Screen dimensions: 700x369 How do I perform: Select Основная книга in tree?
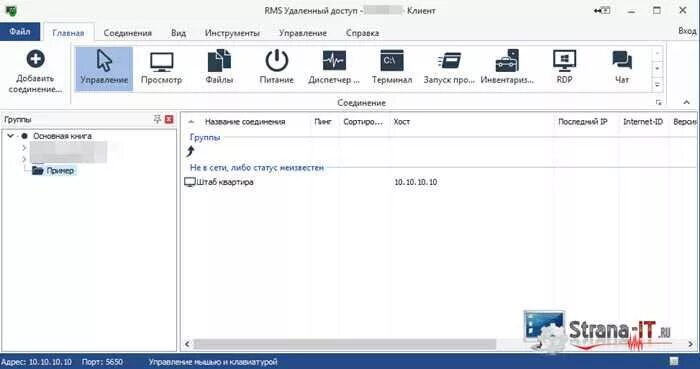click(x=62, y=136)
